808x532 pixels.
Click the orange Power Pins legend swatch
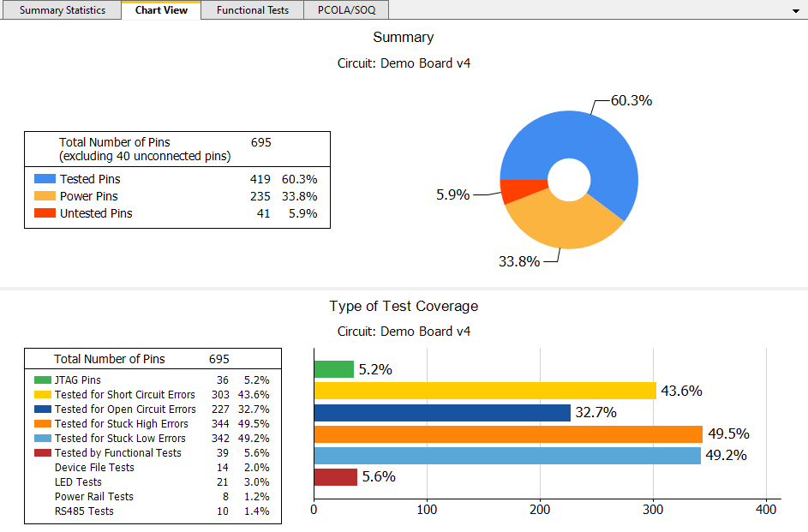[x=45, y=196]
